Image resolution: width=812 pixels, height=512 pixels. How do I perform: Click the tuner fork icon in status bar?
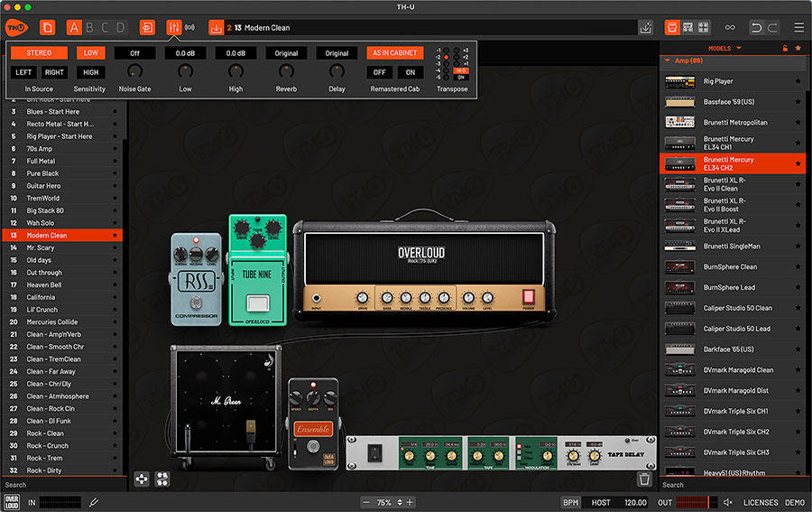pyautogui.click(x=94, y=502)
